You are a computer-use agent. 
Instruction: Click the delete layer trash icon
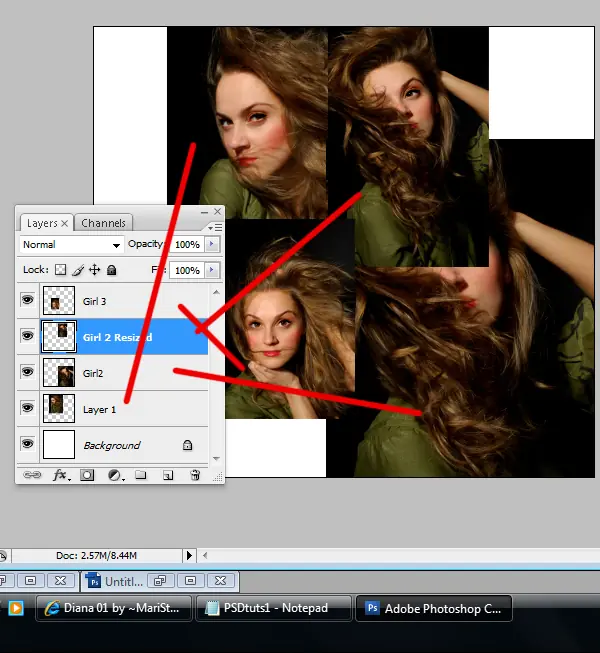coord(195,476)
